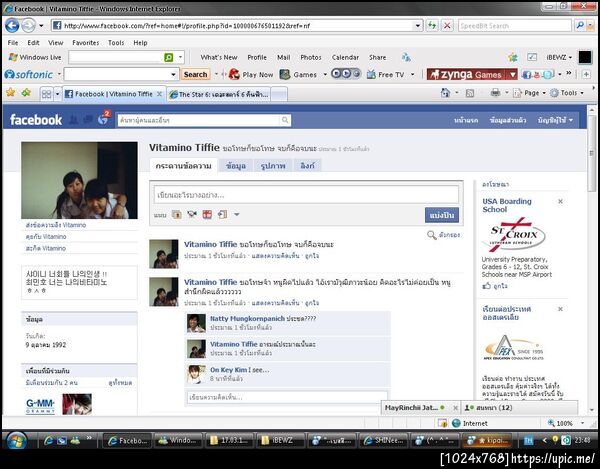Open On Key Kim's profile link
600x469 pixels.
(x=228, y=370)
